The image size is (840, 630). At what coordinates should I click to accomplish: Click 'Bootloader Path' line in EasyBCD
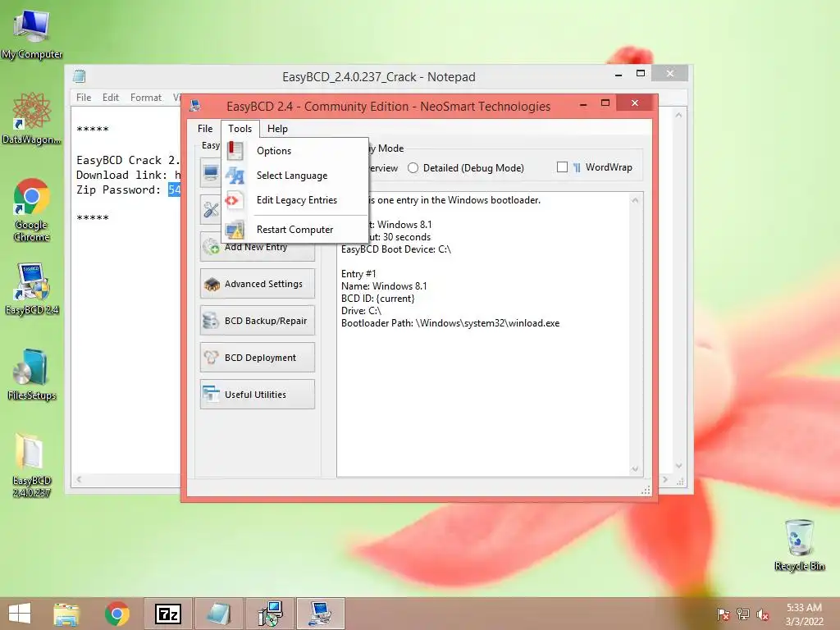click(450, 323)
